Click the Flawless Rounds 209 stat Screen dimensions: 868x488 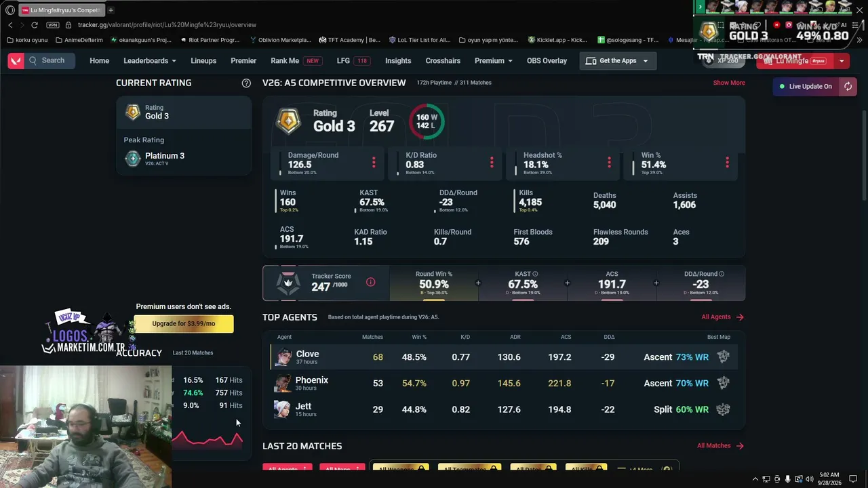[620, 237]
